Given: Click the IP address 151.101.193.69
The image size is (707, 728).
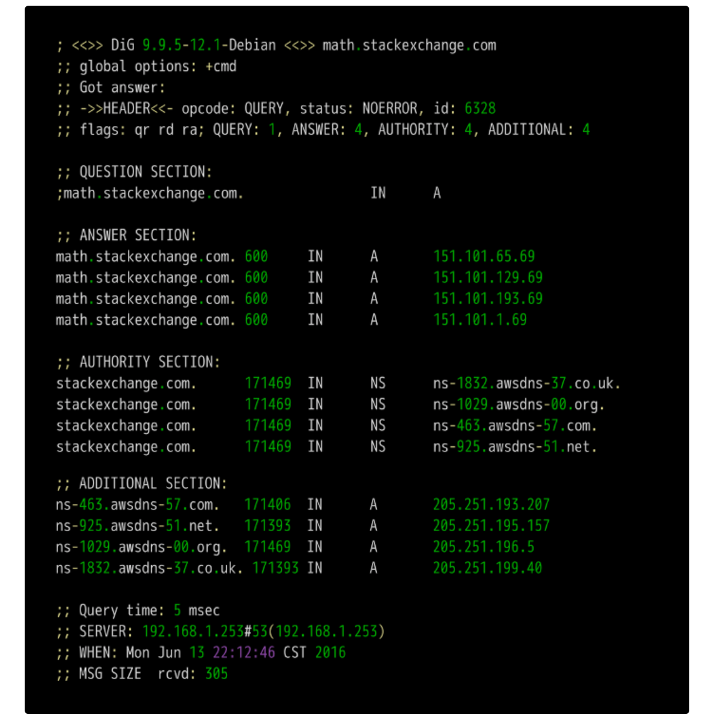Looking at the screenshot, I should click(488, 299).
